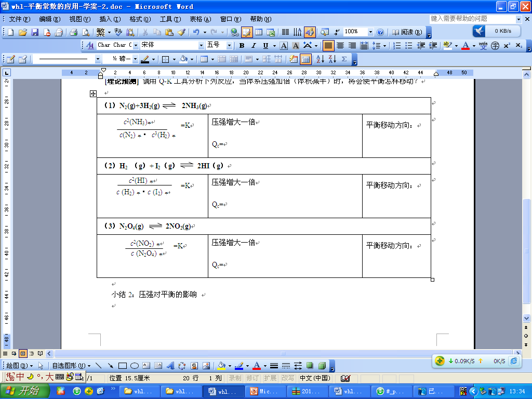Select the Oval shape tool
The width and height of the screenshot is (532, 399).
[x=134, y=365]
